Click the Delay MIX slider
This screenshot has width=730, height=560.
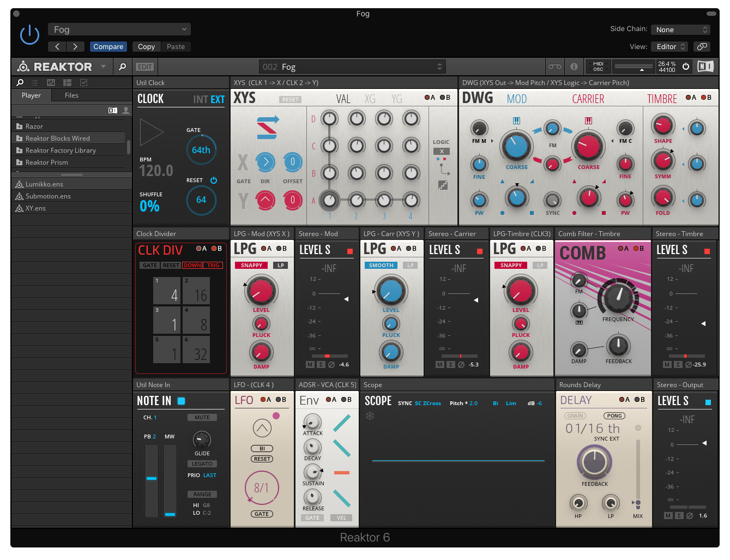(x=638, y=474)
